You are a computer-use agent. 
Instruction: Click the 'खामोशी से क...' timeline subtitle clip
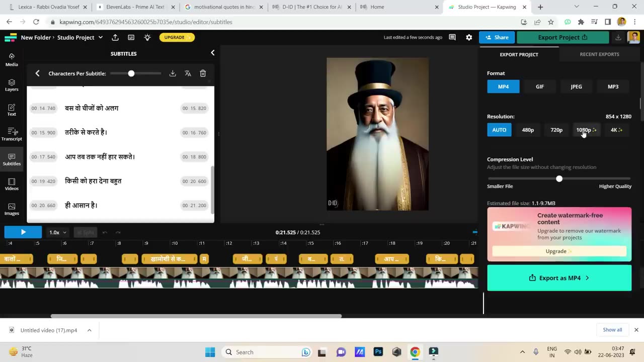tap(169, 259)
